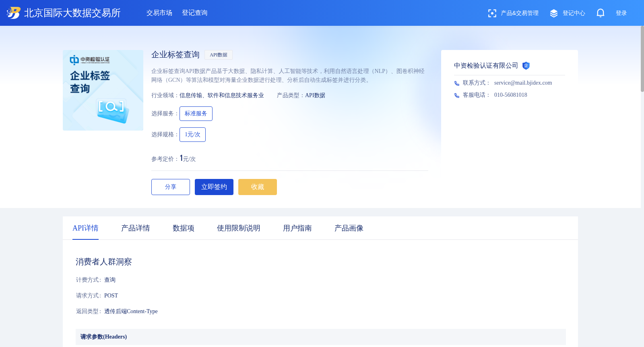Click the 企业标签查询 product thumbnail image
This screenshot has width=644, height=347.
103,90
